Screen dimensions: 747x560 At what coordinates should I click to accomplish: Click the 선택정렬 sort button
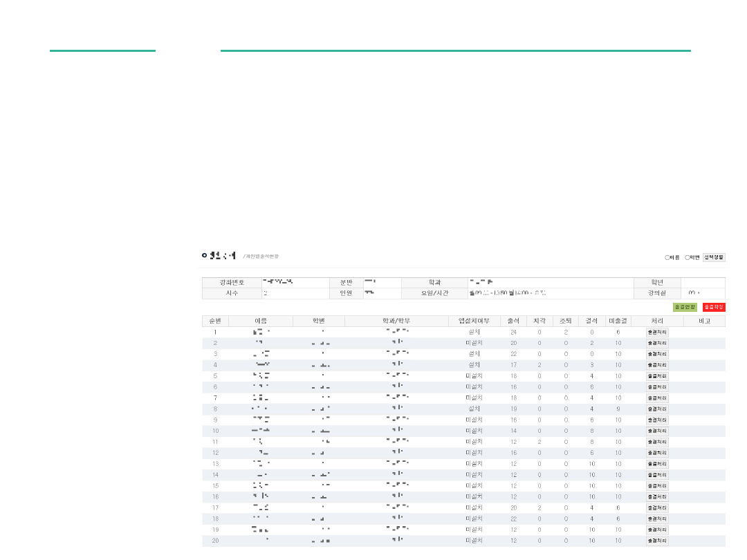click(714, 257)
